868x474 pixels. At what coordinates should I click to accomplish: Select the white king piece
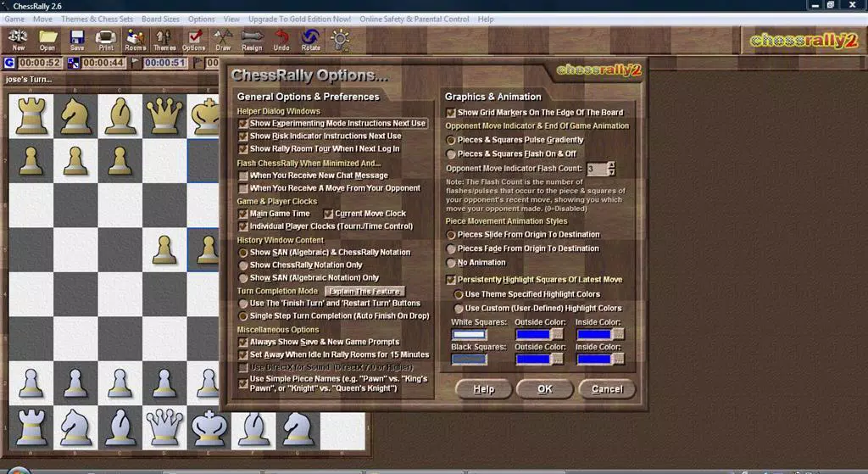209,427
